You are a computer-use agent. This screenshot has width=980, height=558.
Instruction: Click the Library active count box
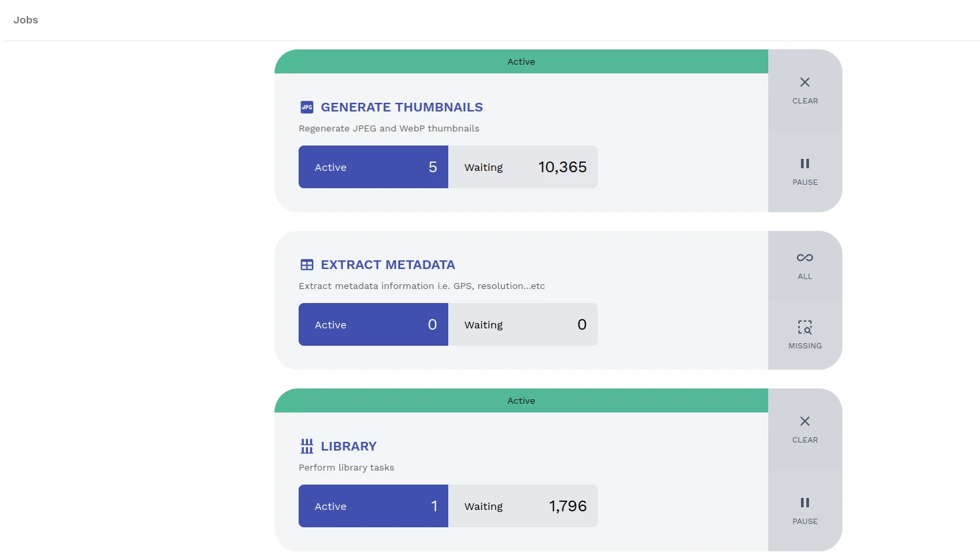pyautogui.click(x=373, y=506)
